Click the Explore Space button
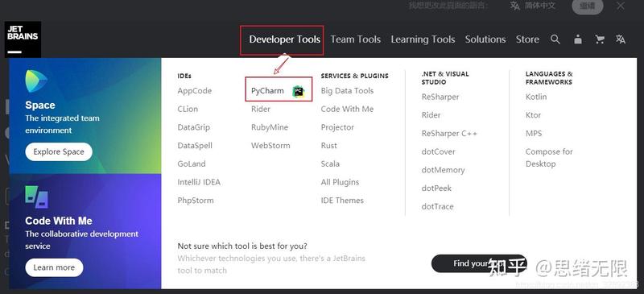644x294 pixels. [x=59, y=151]
